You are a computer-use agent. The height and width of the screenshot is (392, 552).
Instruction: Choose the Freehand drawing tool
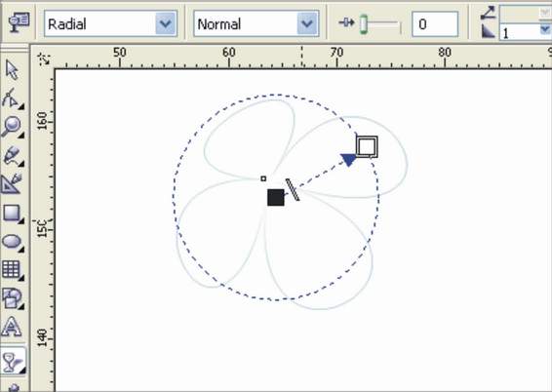coord(12,155)
